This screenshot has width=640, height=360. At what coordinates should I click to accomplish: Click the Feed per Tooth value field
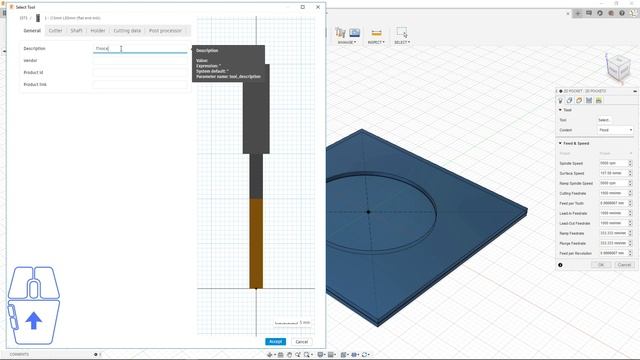point(613,203)
